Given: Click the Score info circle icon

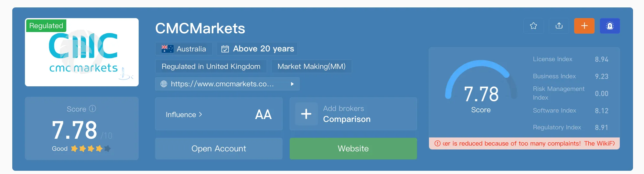Looking at the screenshot, I should tap(92, 109).
